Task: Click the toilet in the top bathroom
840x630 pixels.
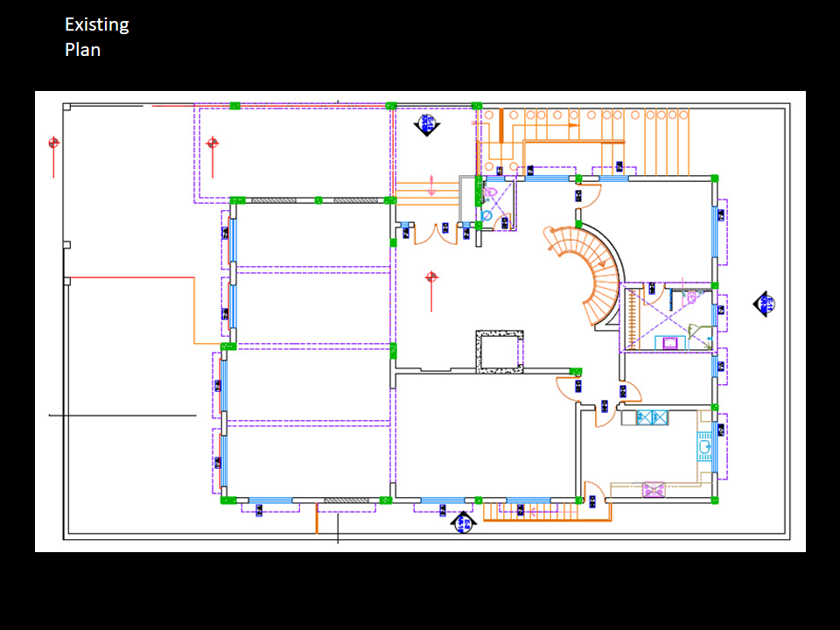Action: [491, 190]
